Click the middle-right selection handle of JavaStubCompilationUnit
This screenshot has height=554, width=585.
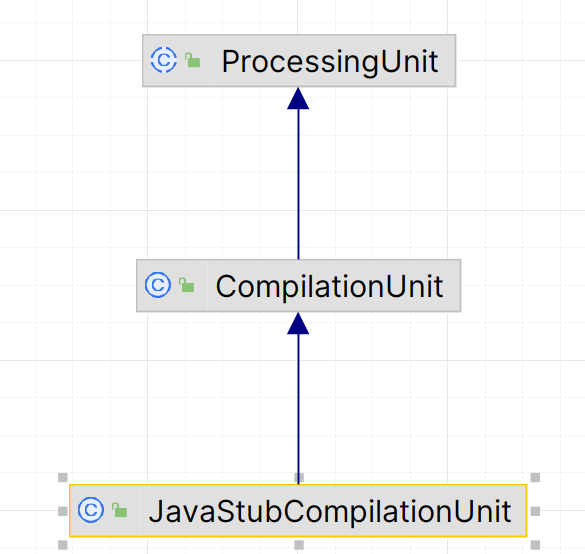(535, 511)
